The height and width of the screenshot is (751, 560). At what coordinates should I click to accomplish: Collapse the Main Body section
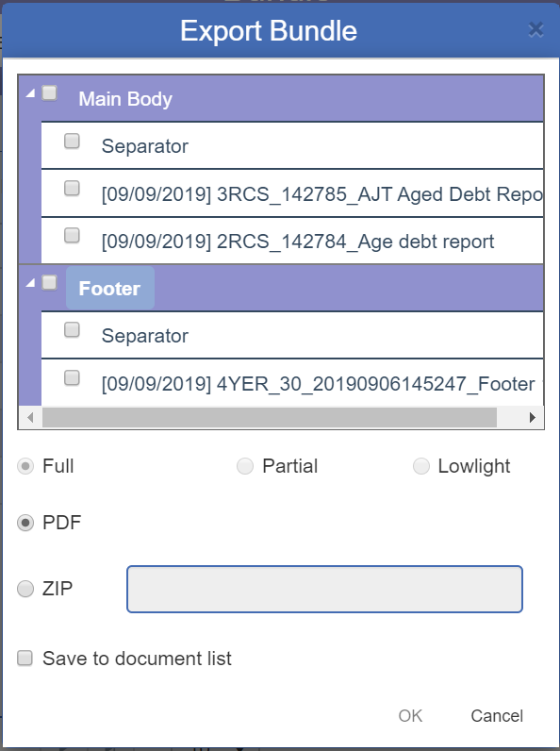pyautogui.click(x=30, y=92)
